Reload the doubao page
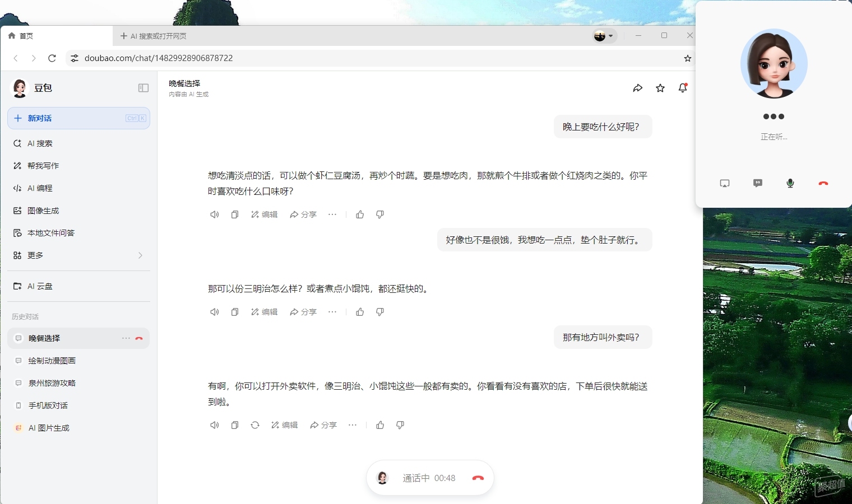The height and width of the screenshot is (504, 852). [52, 58]
